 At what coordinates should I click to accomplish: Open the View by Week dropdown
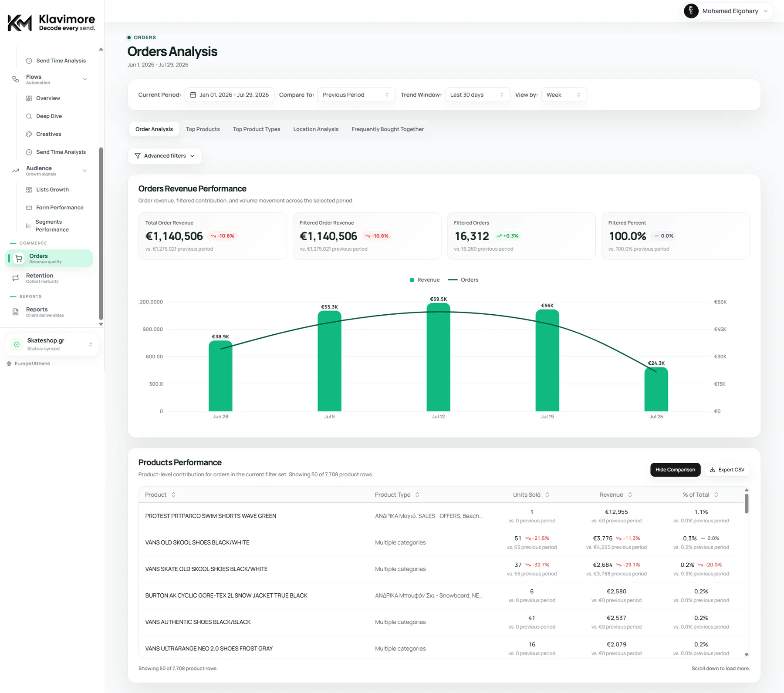click(x=564, y=95)
